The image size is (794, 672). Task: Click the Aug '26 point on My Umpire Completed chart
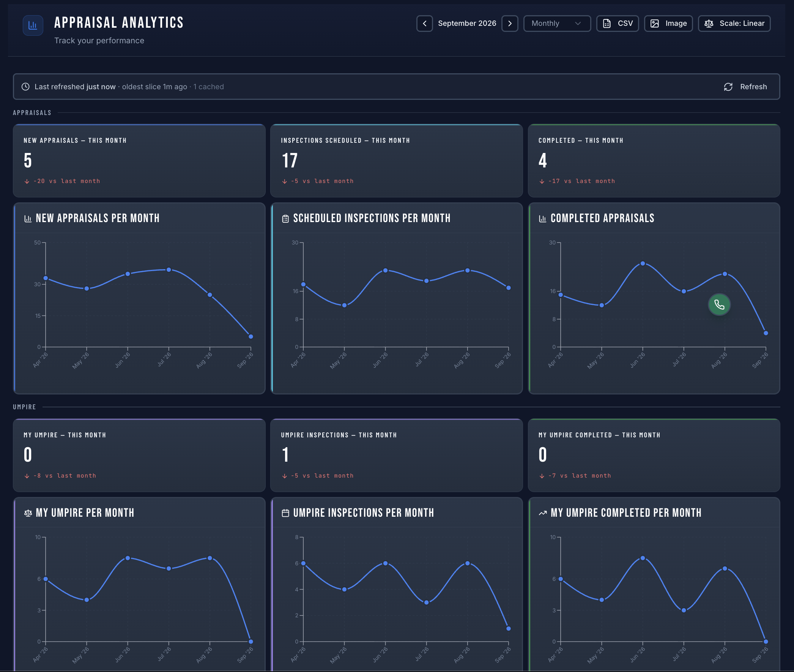(x=725, y=569)
